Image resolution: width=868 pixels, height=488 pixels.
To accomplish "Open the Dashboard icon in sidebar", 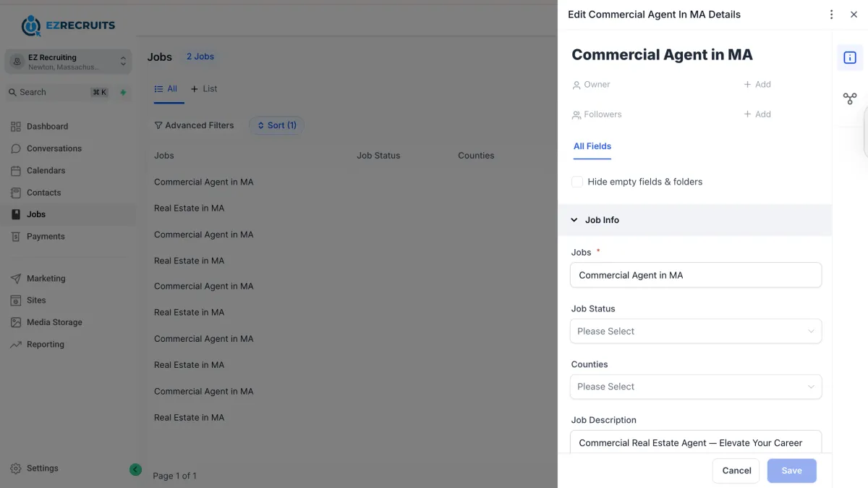I will [16, 127].
